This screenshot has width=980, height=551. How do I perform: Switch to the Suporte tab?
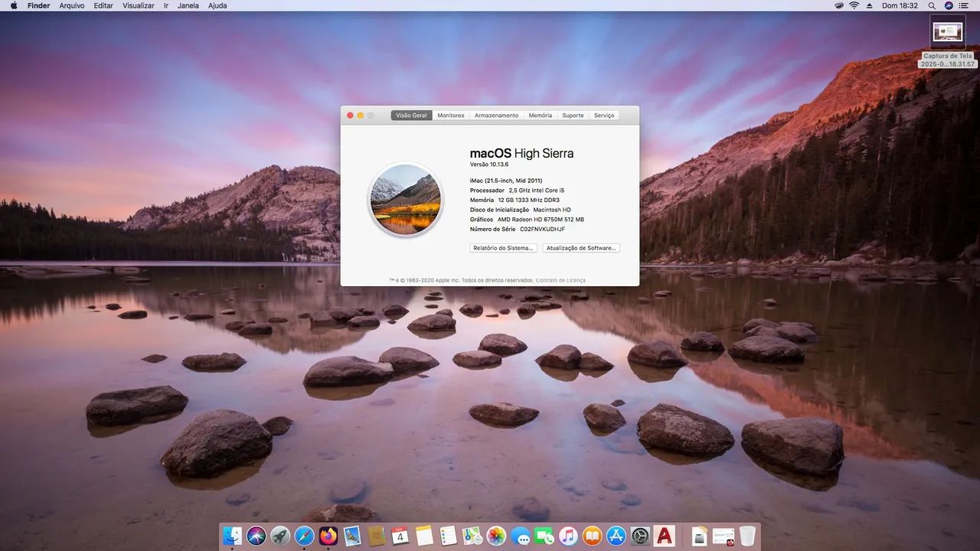coord(573,116)
